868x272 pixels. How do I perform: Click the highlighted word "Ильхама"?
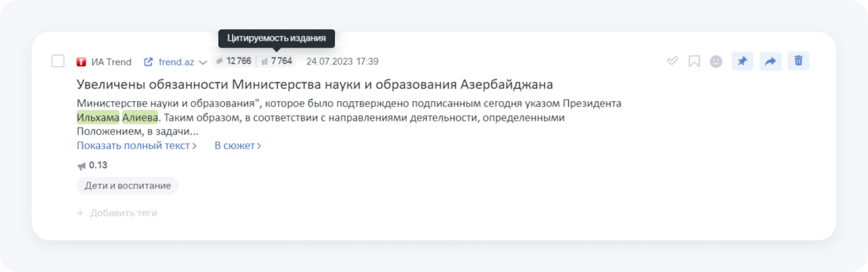(x=98, y=117)
